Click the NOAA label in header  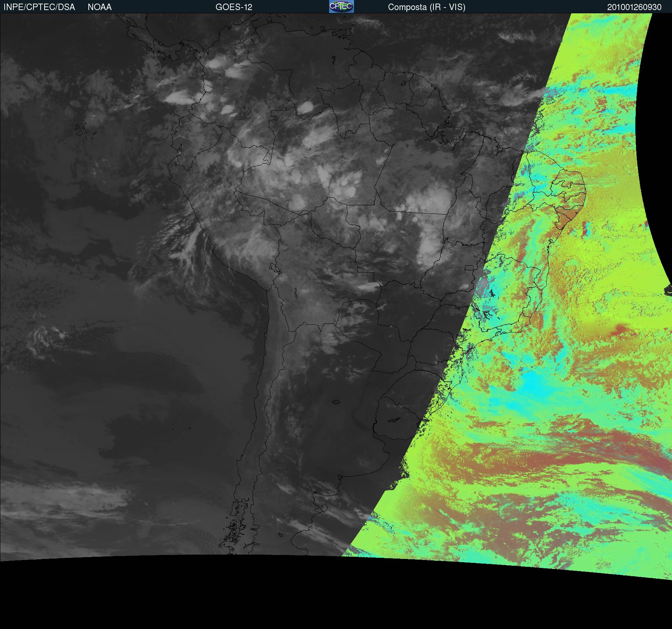[100, 7]
